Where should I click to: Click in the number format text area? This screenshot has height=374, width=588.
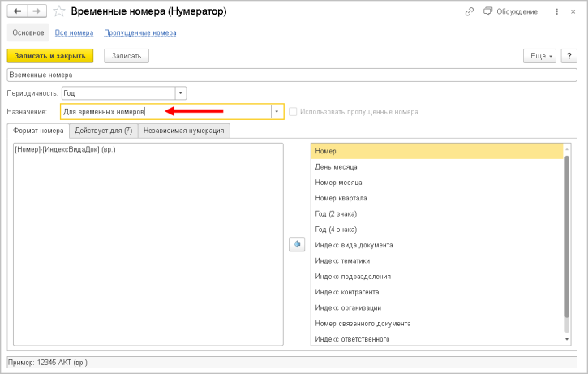click(x=148, y=244)
